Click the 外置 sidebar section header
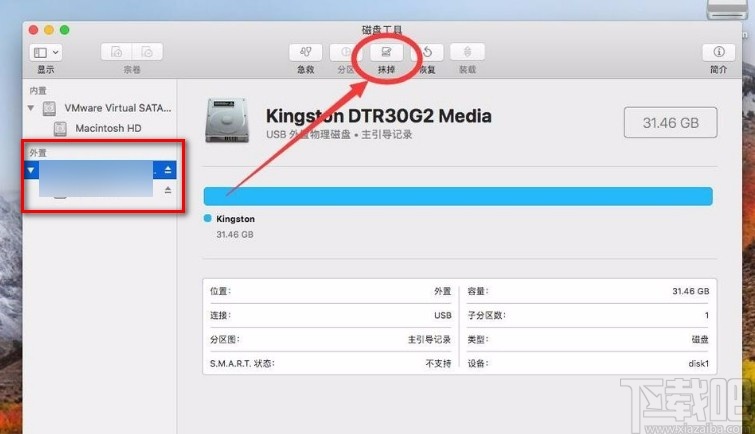The width and height of the screenshot is (755, 434). pyautogui.click(x=38, y=153)
